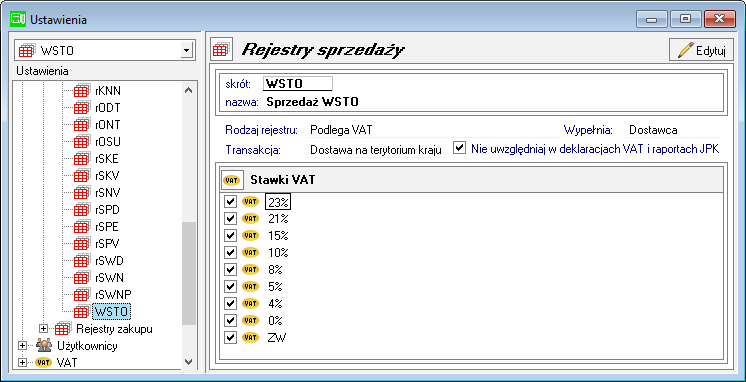Click the scroll up arrow in the settings tree

pos(189,90)
